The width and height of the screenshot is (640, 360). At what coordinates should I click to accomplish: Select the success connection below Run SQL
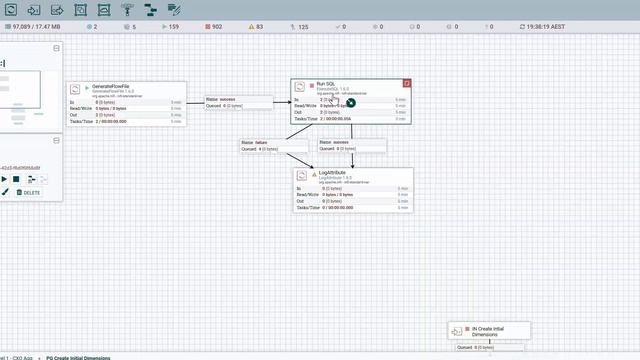tap(352, 145)
